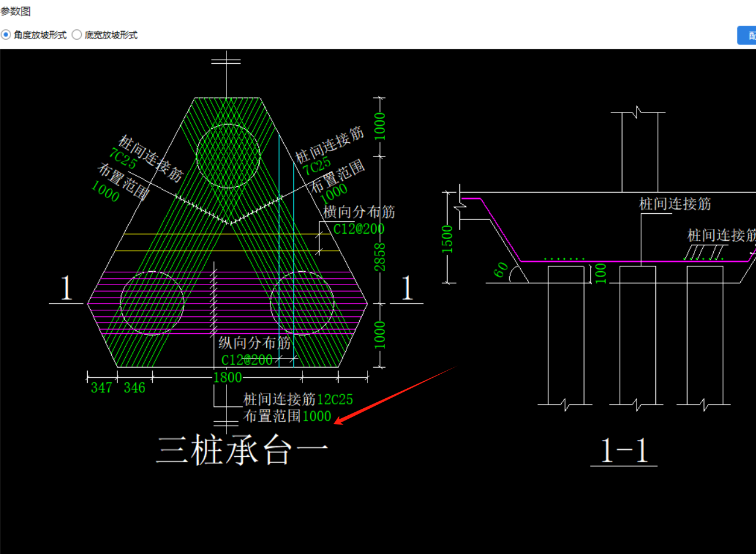The image size is (756, 554).
Task: Edit the 100 value in section 1-1
Action: [601, 273]
